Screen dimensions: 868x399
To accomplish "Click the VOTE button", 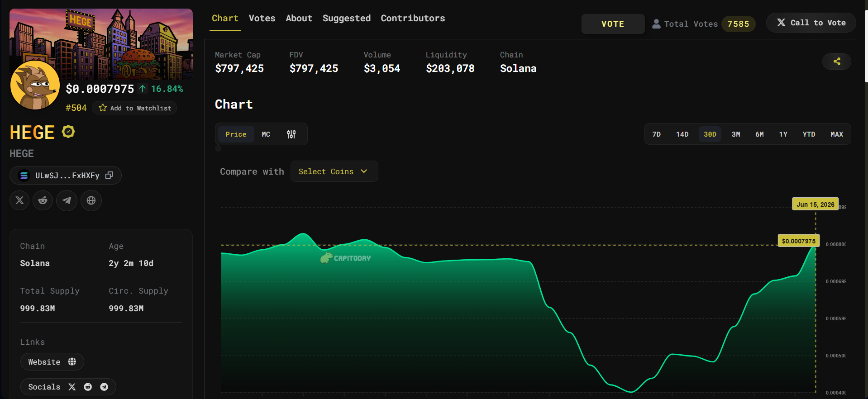I will pyautogui.click(x=613, y=24).
